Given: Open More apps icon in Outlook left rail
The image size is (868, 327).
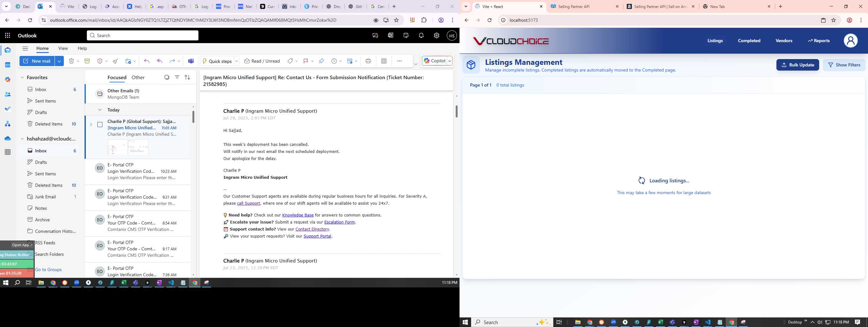Looking at the screenshot, I should click(x=7, y=152).
